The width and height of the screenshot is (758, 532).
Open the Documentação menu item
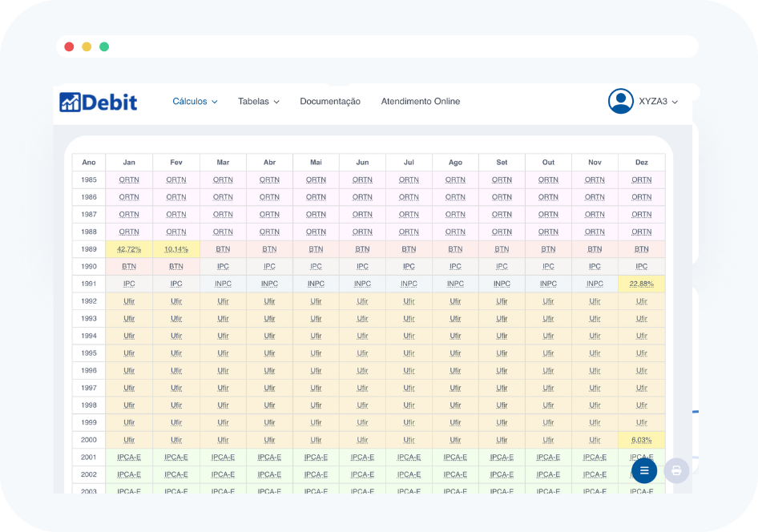click(x=330, y=102)
